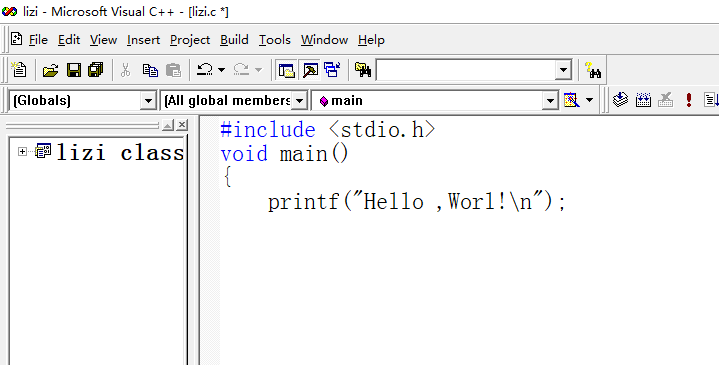The width and height of the screenshot is (719, 365).
Task: Expand the lizi classes tree node
Action: pyautogui.click(x=22, y=151)
